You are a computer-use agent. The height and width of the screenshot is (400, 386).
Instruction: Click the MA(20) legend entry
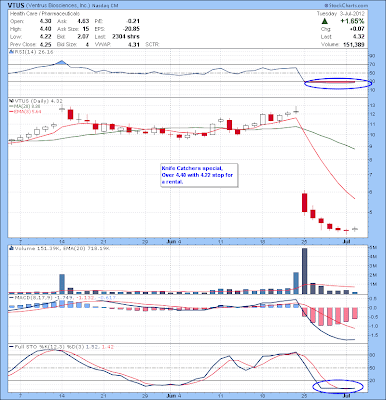[25, 106]
